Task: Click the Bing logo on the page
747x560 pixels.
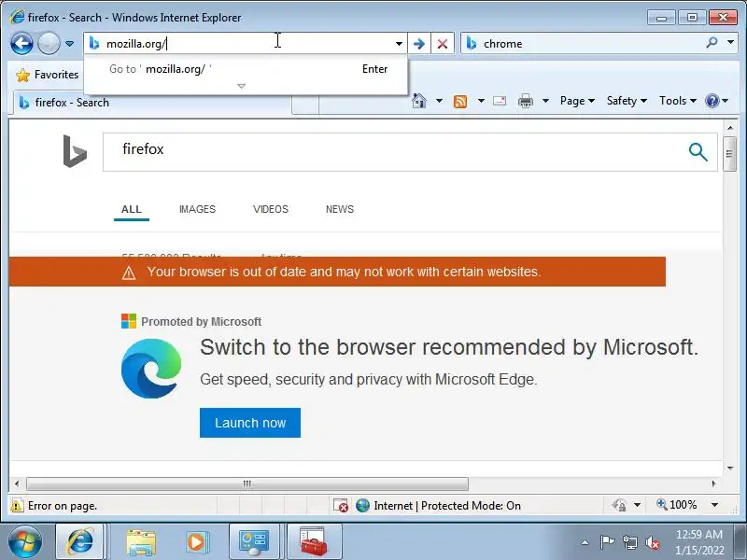Action: click(x=75, y=151)
